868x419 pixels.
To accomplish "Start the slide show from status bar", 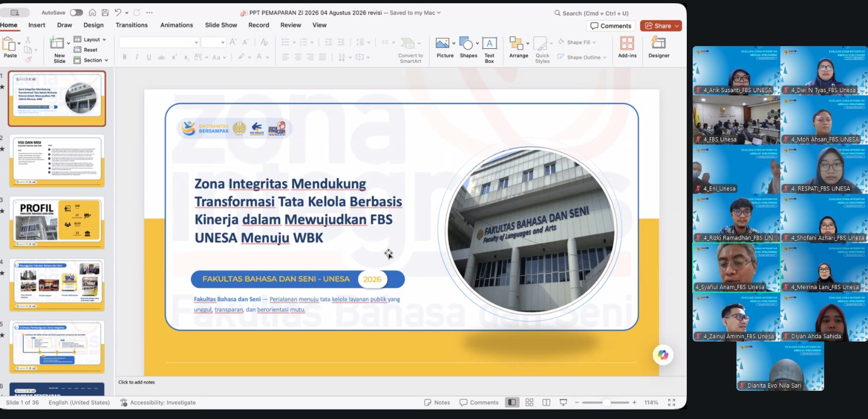I will point(563,402).
